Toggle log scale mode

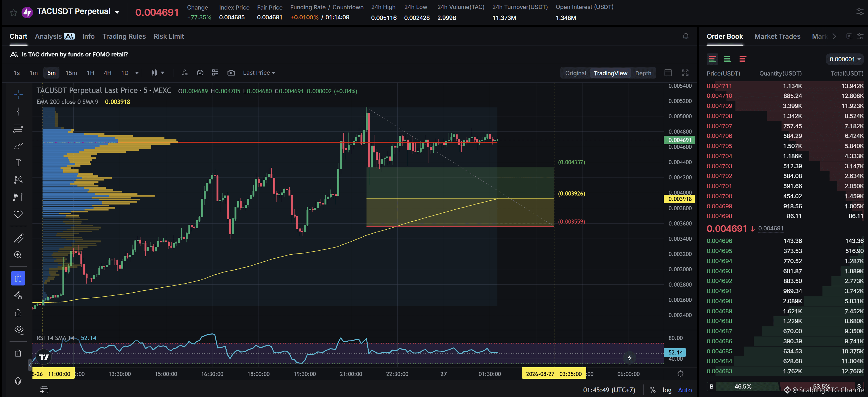click(667, 390)
